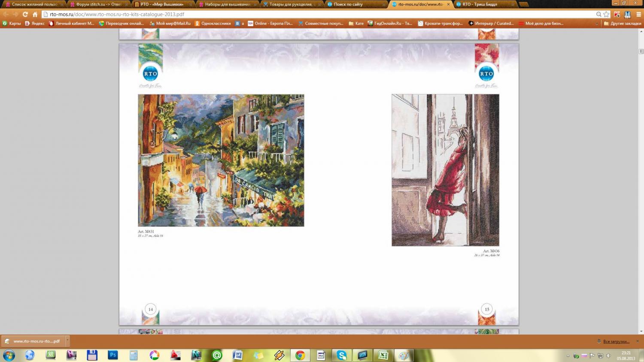644x362 pixels.
Task: Switch to the 'Форум stitch.su' tab
Action: click(x=98, y=4)
